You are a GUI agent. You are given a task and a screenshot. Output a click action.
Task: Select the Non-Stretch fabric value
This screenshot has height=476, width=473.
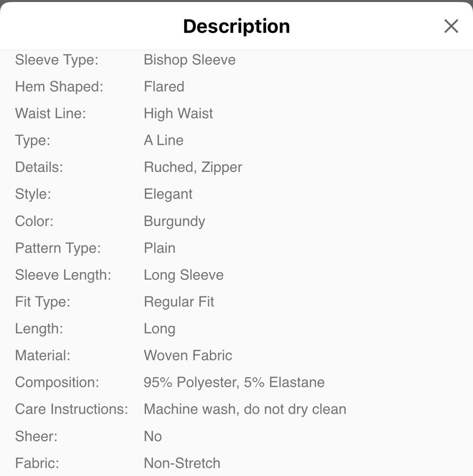click(182, 463)
